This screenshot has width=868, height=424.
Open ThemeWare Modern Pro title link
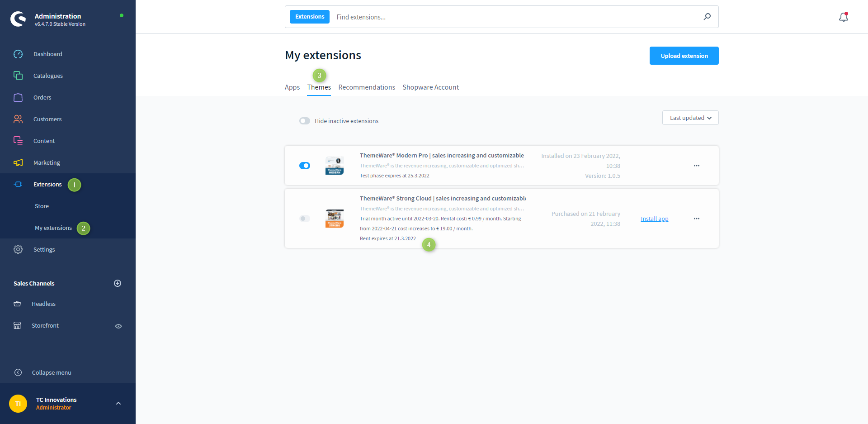(x=442, y=155)
